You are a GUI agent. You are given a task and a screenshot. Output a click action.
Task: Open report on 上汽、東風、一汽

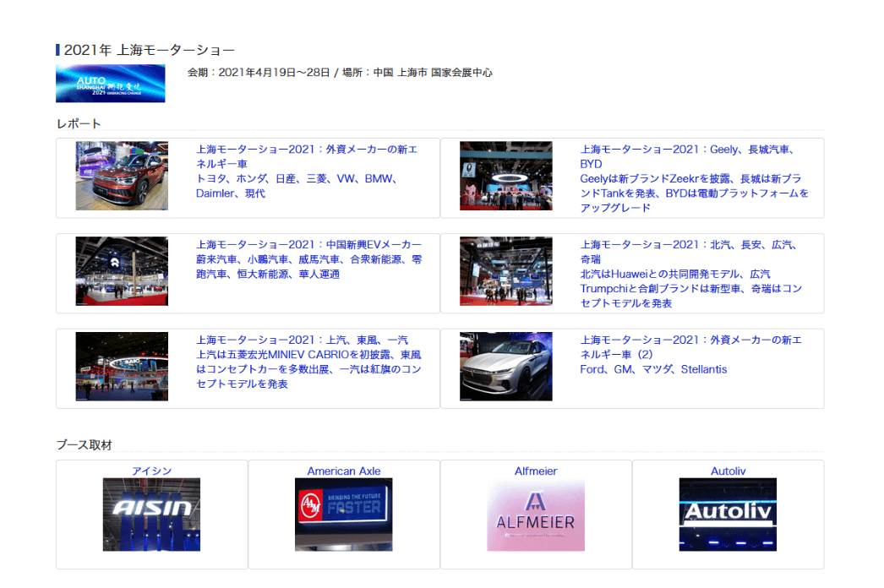(x=309, y=362)
